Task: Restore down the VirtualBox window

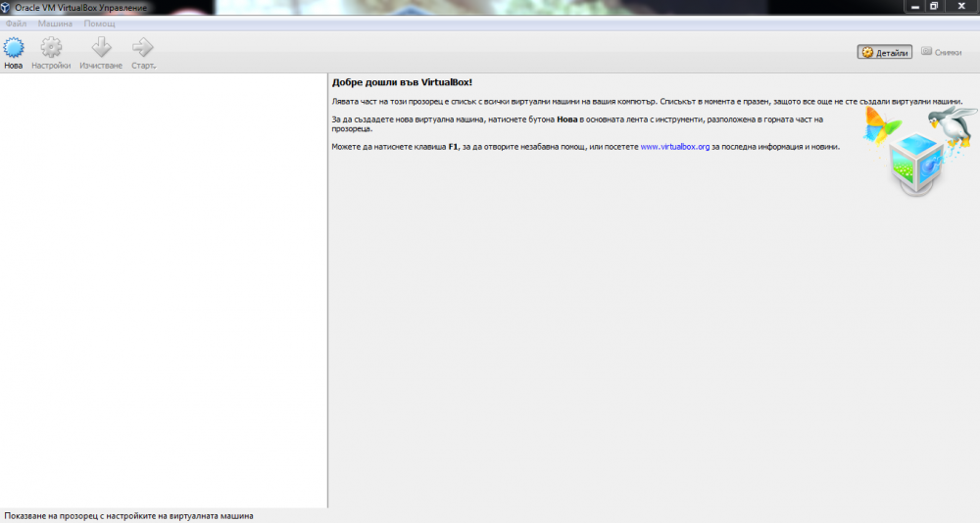Action: (x=934, y=7)
